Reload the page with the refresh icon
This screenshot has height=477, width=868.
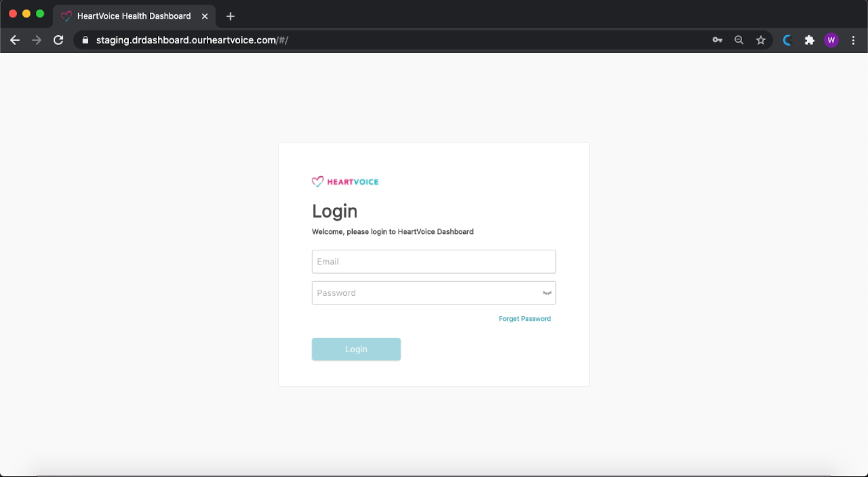click(x=58, y=40)
